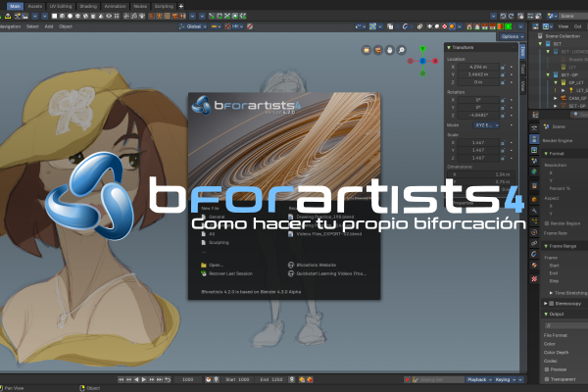Viewport: 588px width, 392px height.
Task: Toggle lock on Location Z
Action: click(x=504, y=82)
